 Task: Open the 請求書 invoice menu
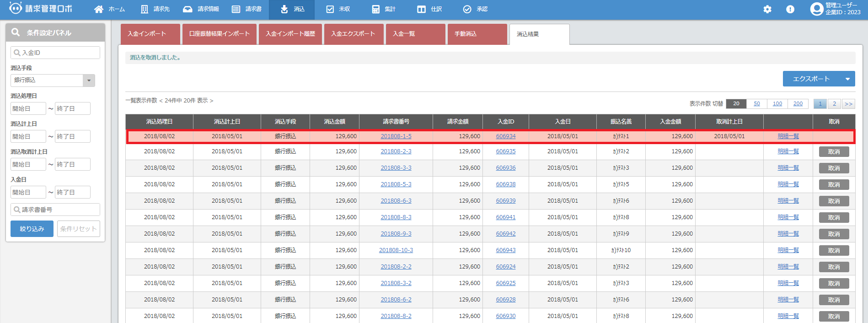(x=247, y=9)
